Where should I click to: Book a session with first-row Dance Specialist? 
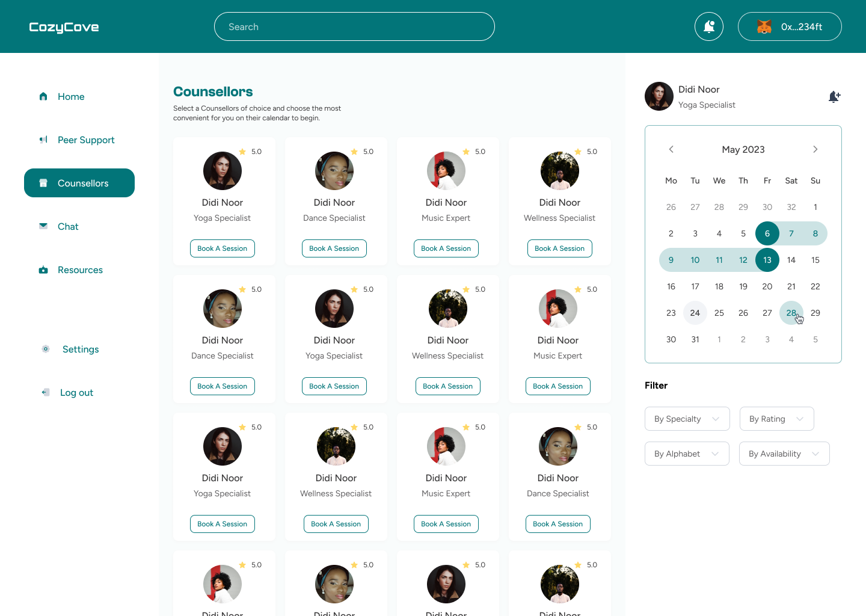[334, 248]
